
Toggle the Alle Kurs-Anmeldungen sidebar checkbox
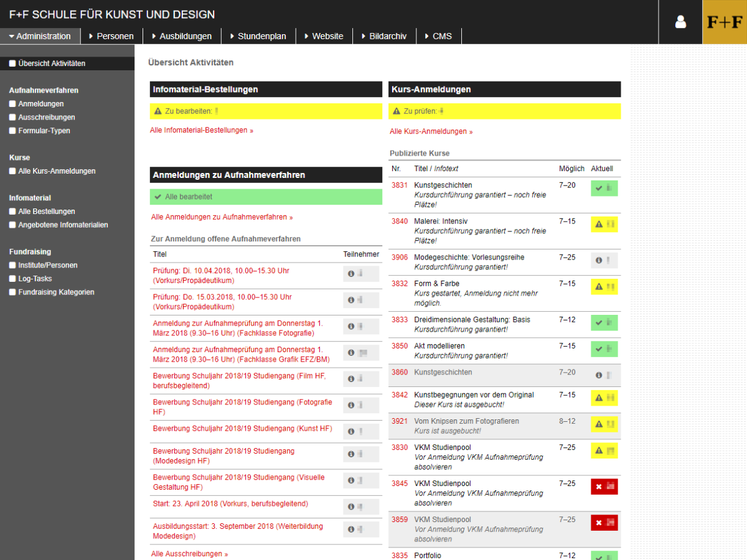[12, 171]
